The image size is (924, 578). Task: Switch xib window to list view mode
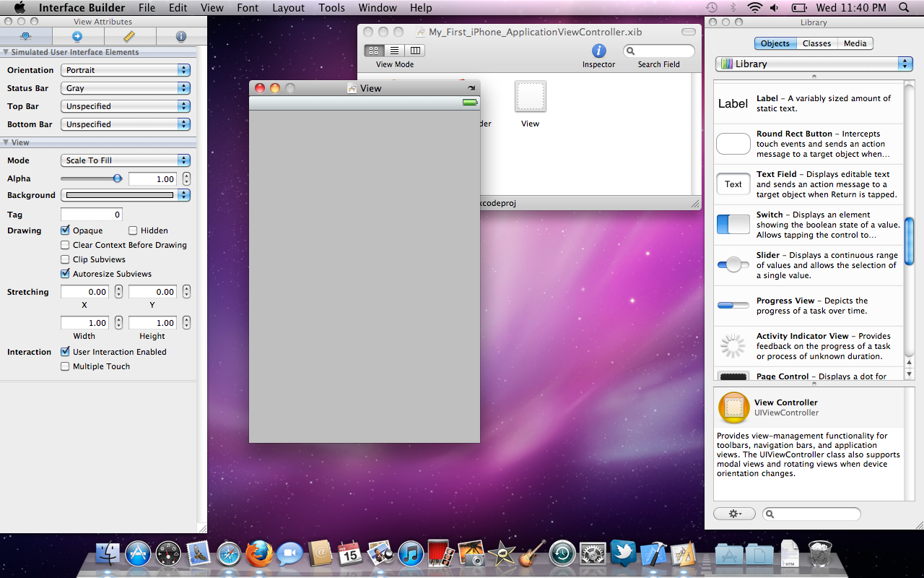pyautogui.click(x=394, y=51)
